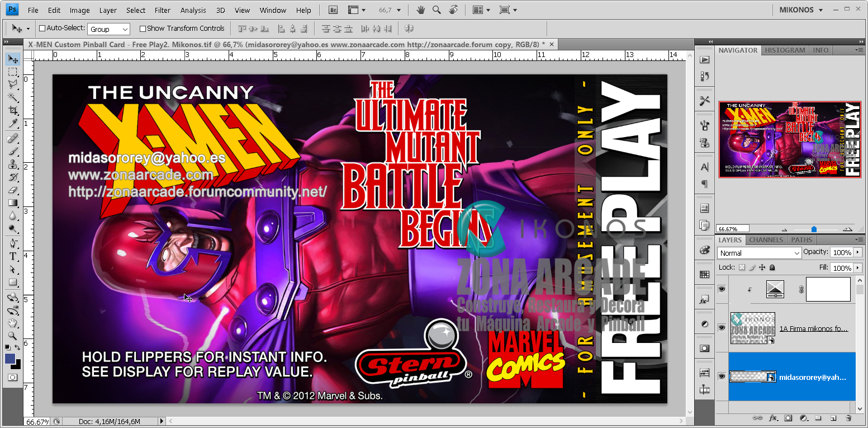The height and width of the screenshot is (428, 868).
Task: Open the Actions panel icon
Action: coord(704,60)
